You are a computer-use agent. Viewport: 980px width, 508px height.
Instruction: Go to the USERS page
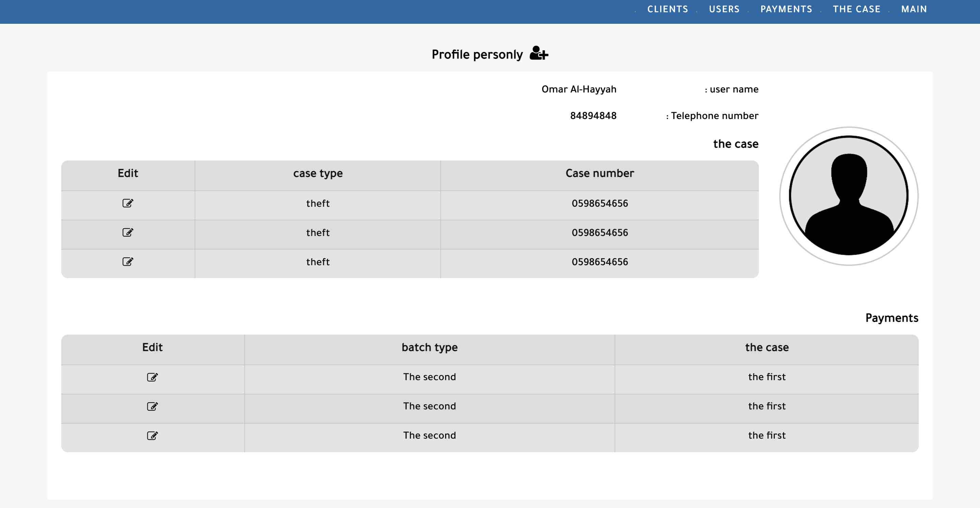pos(724,9)
